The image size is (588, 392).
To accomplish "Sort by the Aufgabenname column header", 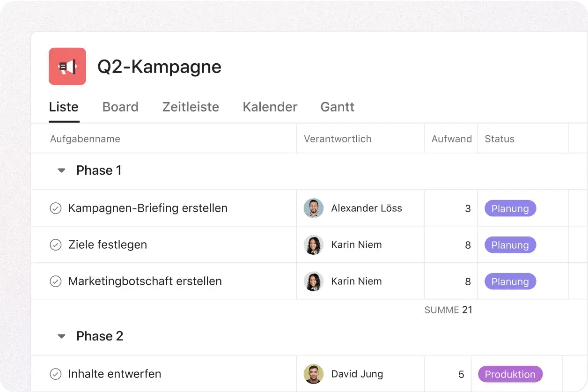I will point(85,139).
